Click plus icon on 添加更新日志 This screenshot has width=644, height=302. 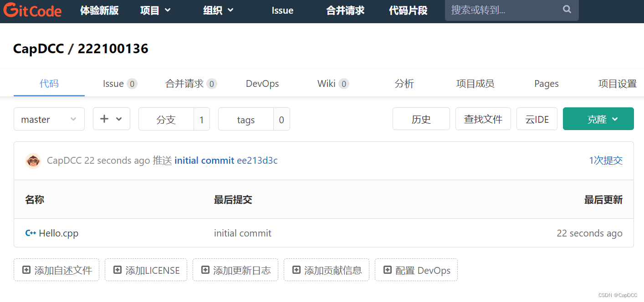205,270
